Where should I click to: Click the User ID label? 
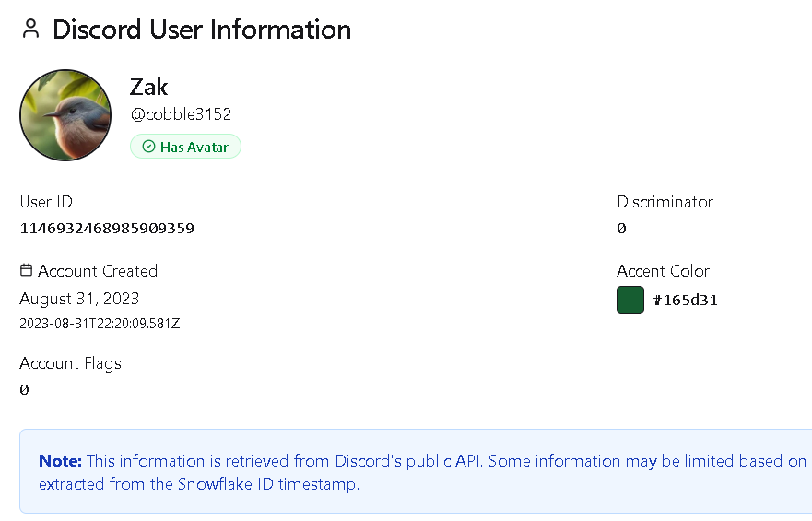coord(46,202)
